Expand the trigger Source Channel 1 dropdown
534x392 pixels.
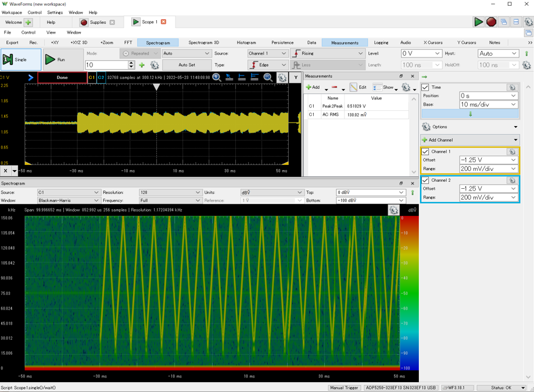coord(267,53)
